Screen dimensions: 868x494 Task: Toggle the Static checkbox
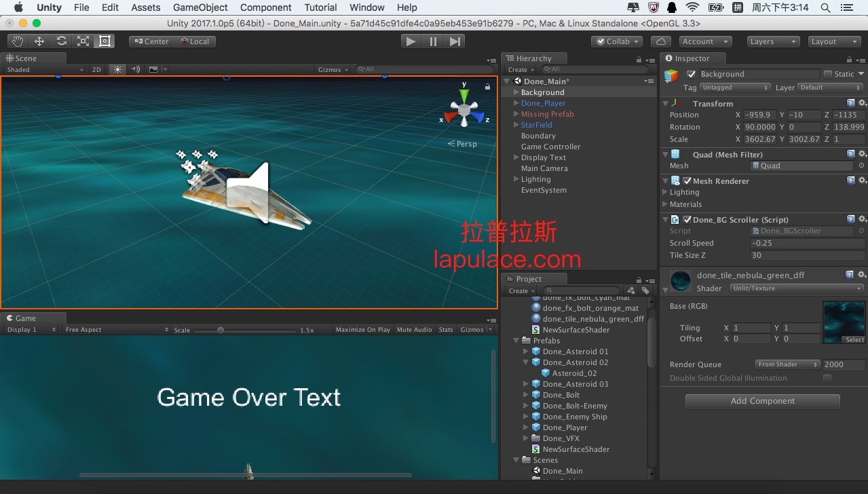828,74
